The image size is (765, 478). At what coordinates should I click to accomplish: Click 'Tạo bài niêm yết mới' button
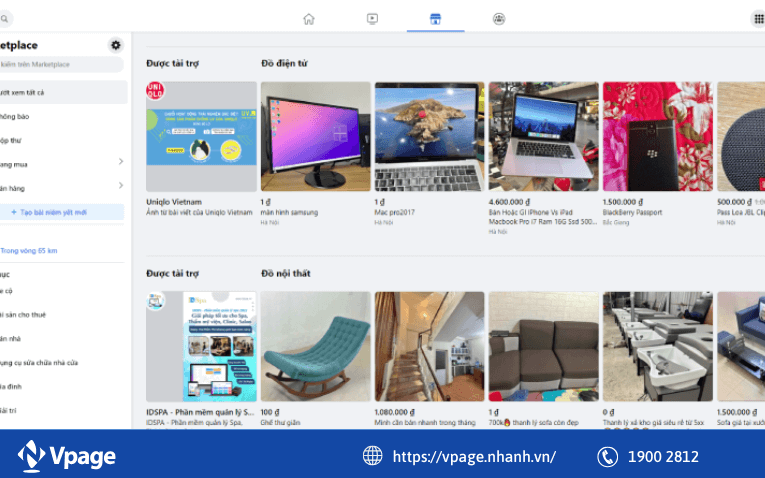pyautogui.click(x=62, y=212)
